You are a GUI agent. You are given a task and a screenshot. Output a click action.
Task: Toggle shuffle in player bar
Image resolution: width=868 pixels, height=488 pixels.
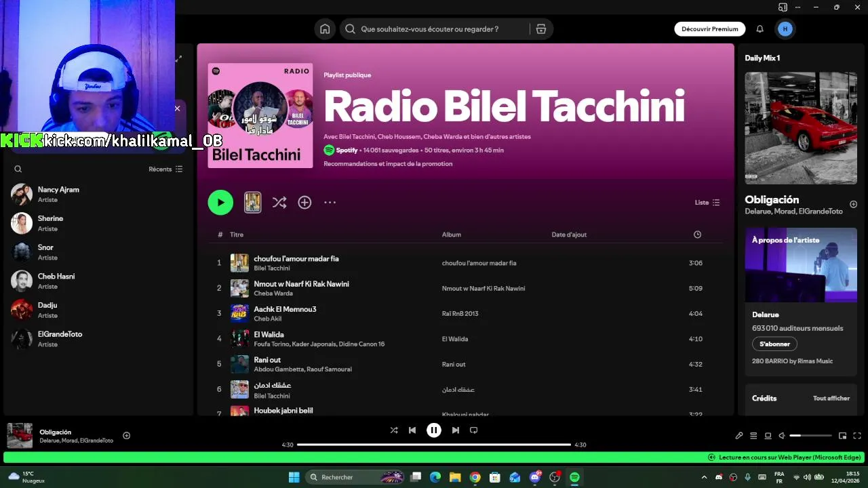[x=394, y=430]
